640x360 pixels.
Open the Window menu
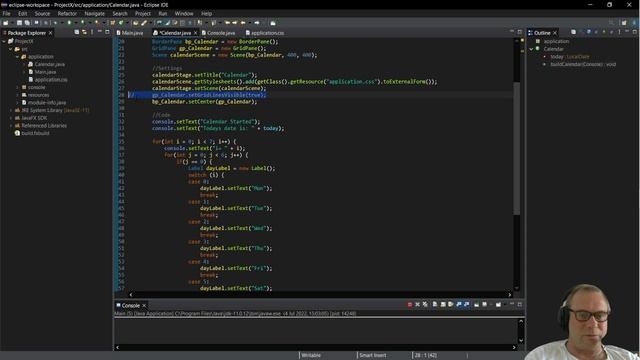coord(184,13)
